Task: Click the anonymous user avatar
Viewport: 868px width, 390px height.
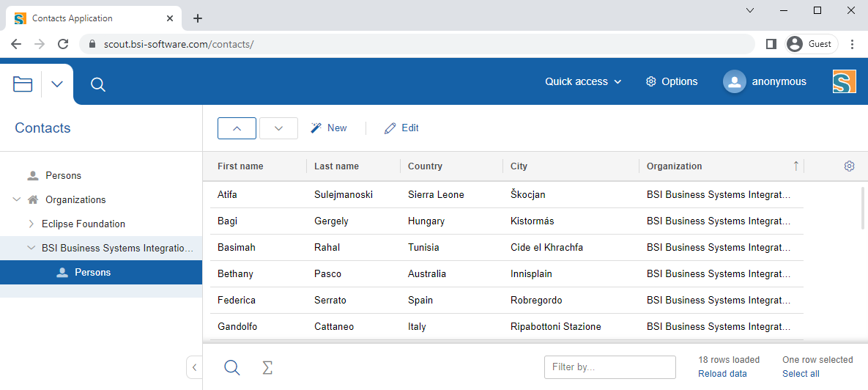Action: pos(734,81)
